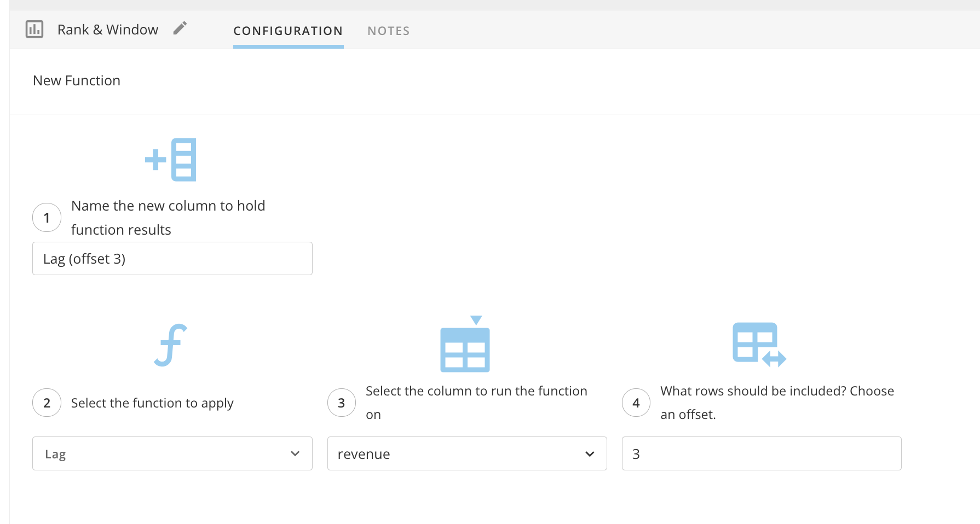Click the Lag (offset 3) name field
The height and width of the screenshot is (524, 980).
point(171,258)
